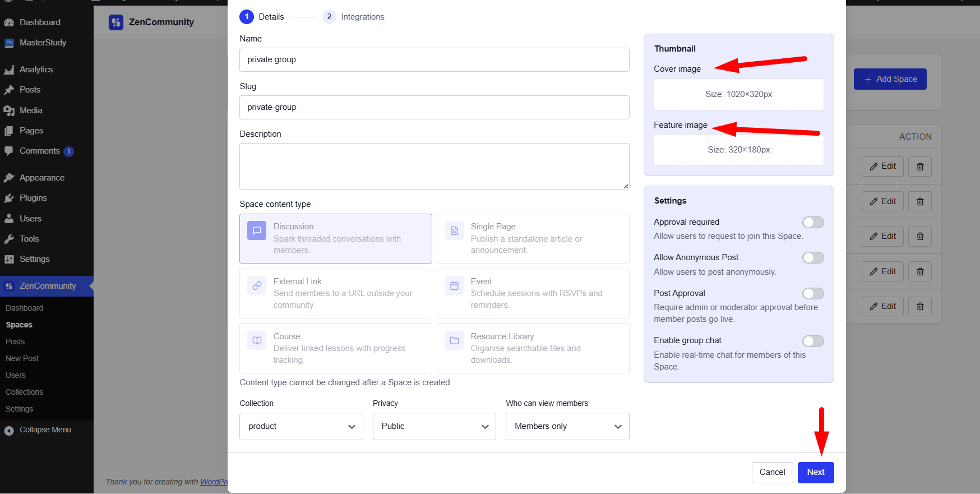Image resolution: width=980 pixels, height=494 pixels.
Task: Click the Cover image upload area
Action: click(739, 94)
